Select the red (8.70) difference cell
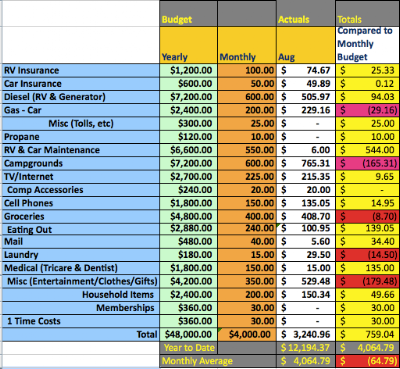 [x=367, y=217]
